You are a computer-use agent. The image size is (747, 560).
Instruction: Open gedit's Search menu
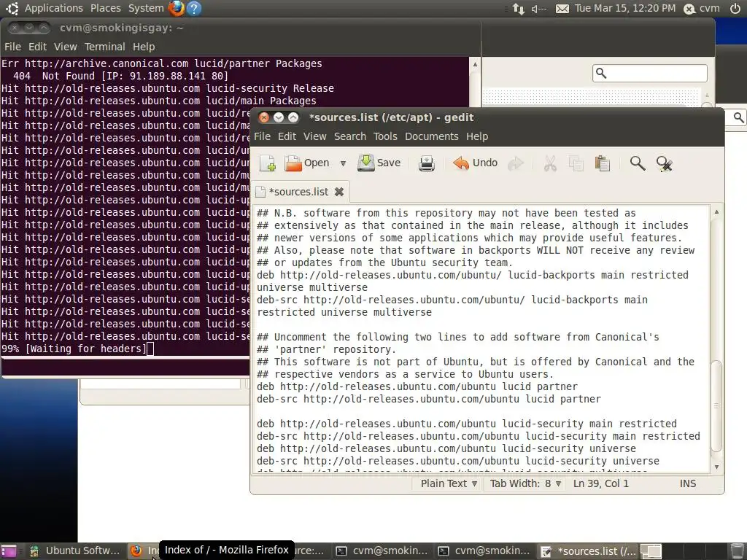[350, 136]
